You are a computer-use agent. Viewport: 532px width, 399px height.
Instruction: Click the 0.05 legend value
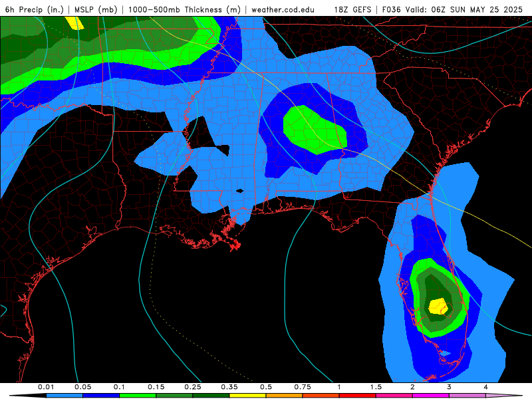[82, 387]
